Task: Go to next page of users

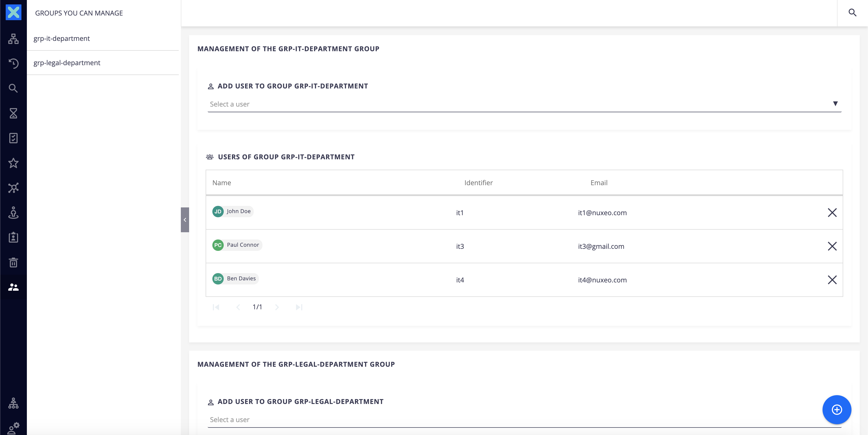Action: pyautogui.click(x=277, y=307)
